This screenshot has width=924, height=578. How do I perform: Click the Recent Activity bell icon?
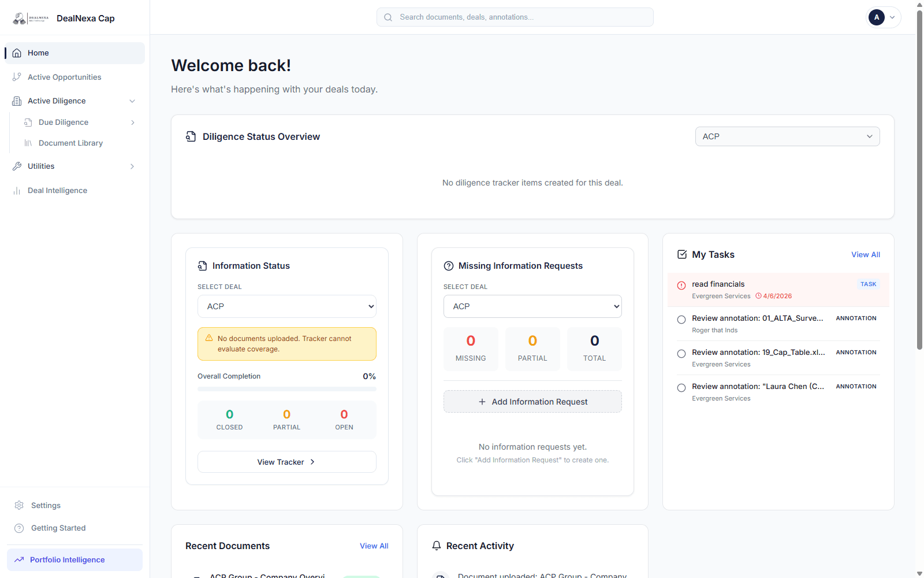point(437,546)
